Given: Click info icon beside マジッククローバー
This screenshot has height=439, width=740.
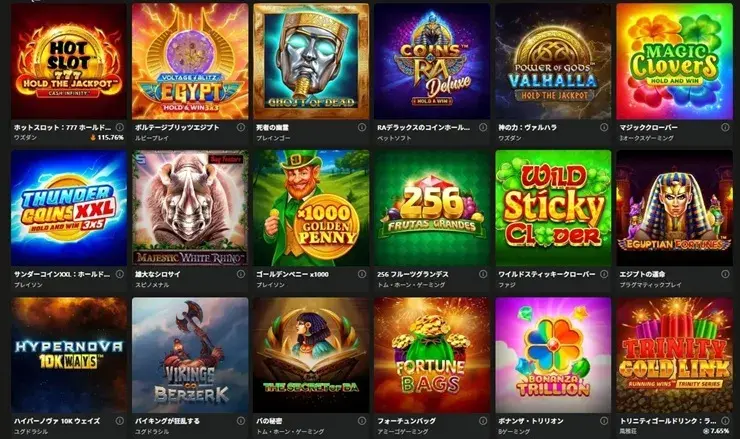Looking at the screenshot, I should click(x=725, y=127).
